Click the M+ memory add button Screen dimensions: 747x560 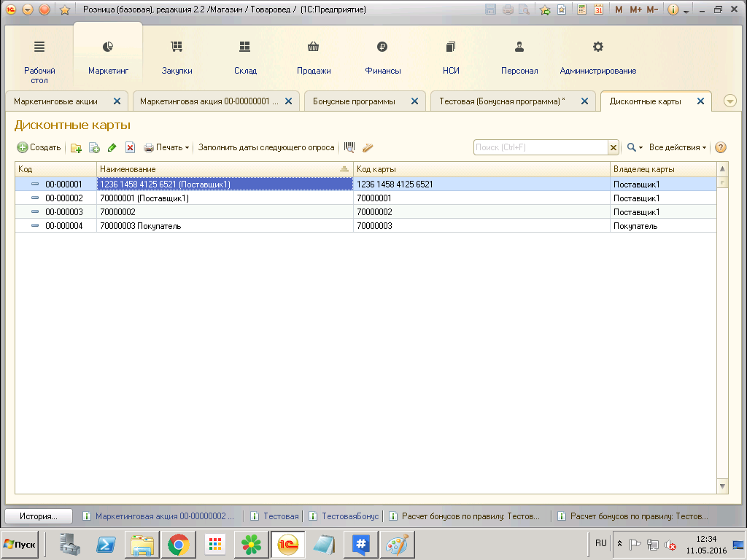[x=635, y=9]
